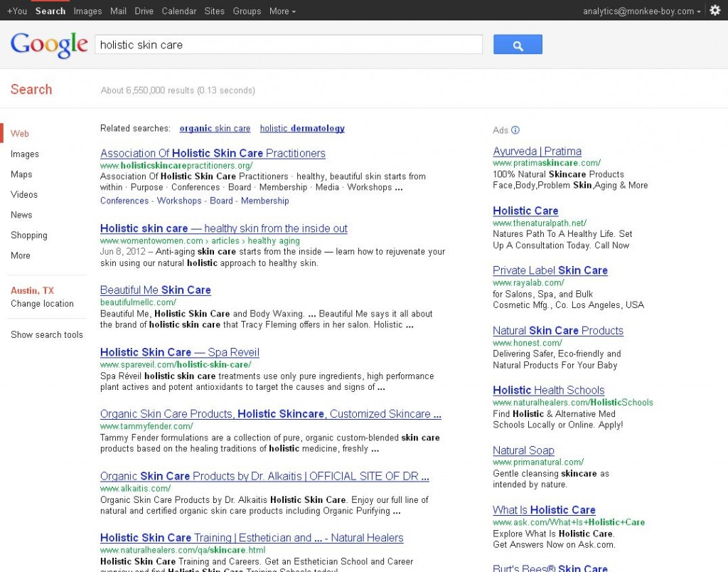The image size is (728, 572).
Task: Click the www.primanatural.com/ ad URL
Action: click(539, 462)
